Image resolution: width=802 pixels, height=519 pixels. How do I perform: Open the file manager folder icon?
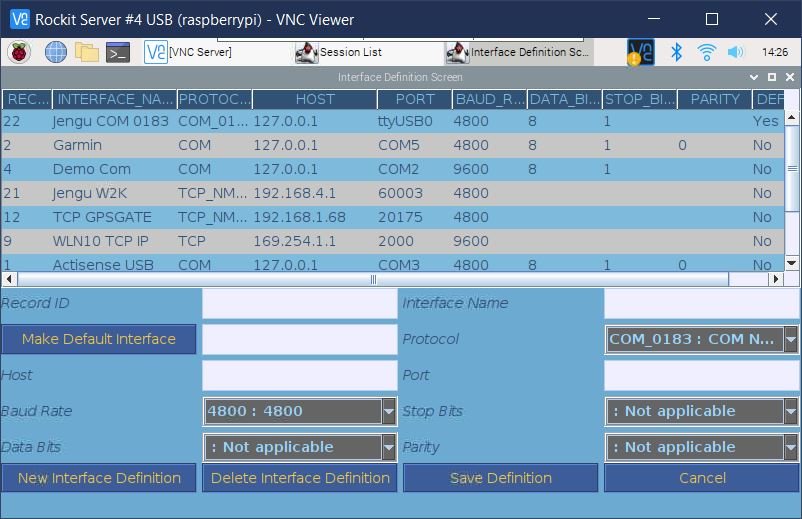click(x=87, y=52)
